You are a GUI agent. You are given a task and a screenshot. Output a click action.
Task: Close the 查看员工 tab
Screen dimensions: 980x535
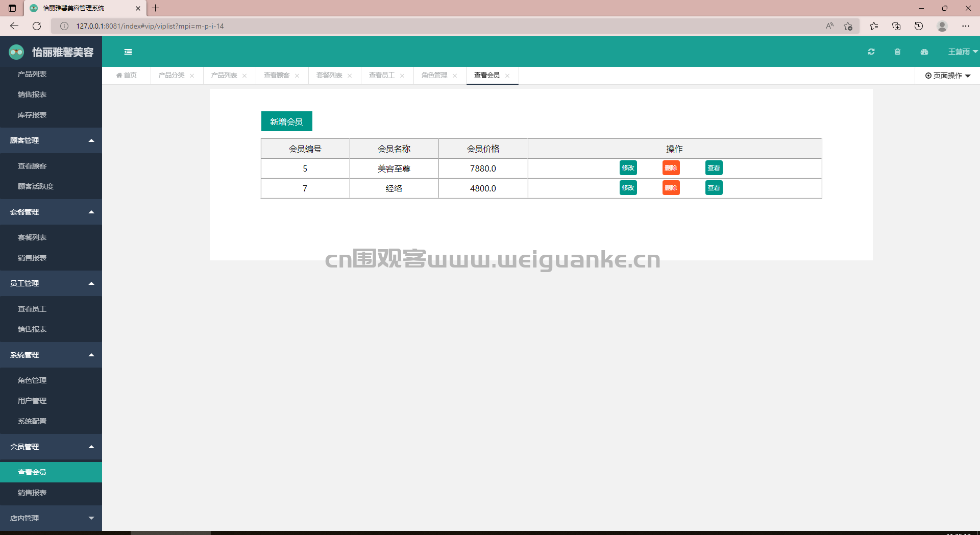coord(402,76)
